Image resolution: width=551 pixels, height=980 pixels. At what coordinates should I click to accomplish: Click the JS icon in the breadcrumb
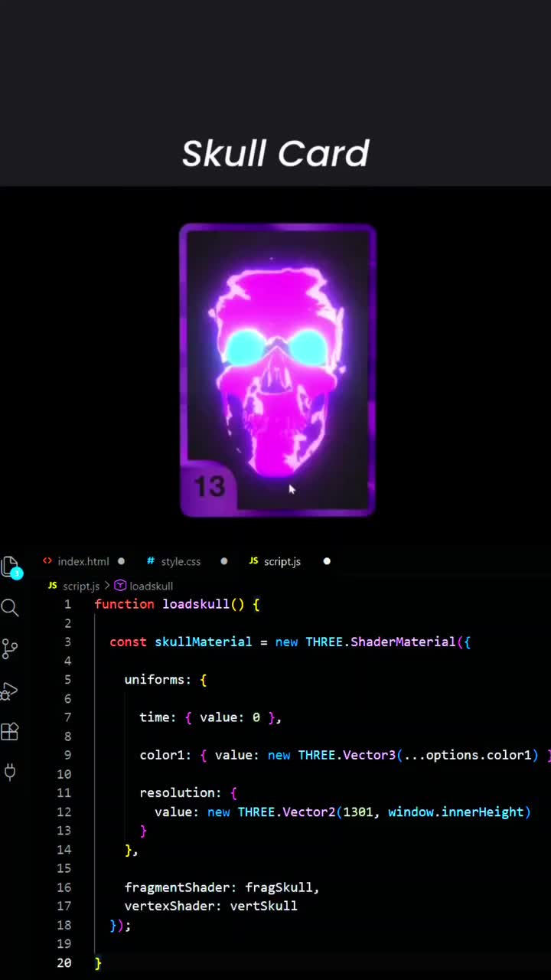(52, 586)
